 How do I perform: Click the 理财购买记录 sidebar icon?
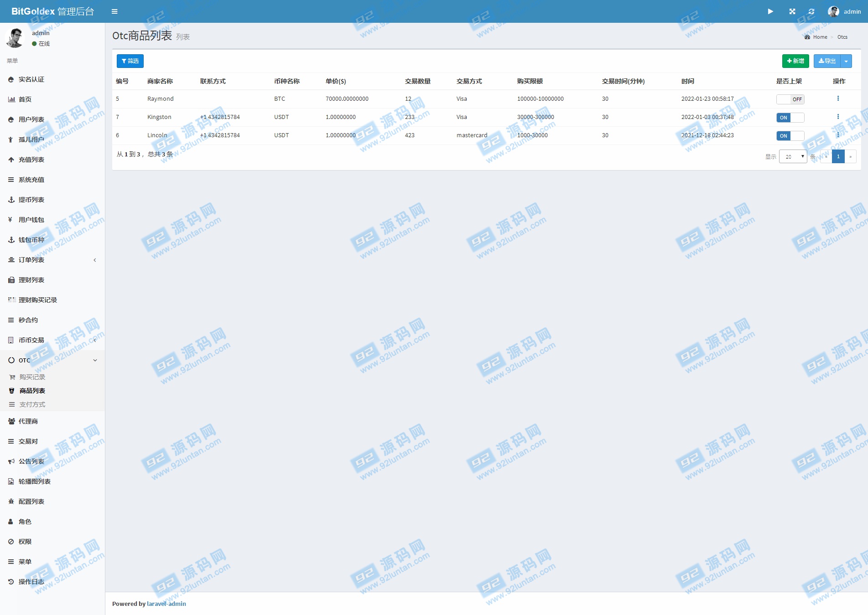(x=12, y=300)
